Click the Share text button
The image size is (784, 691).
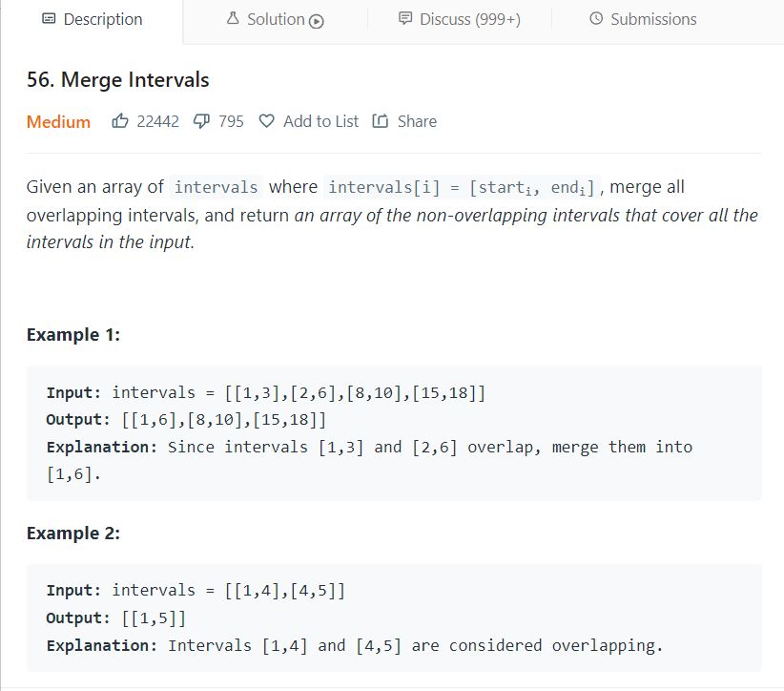[x=417, y=121]
